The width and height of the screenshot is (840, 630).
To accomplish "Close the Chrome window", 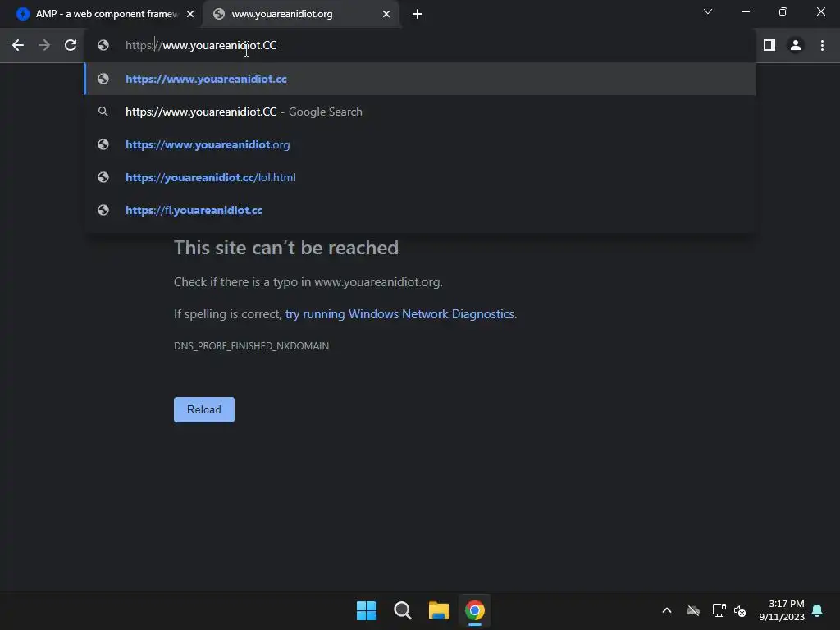I will tap(820, 11).
